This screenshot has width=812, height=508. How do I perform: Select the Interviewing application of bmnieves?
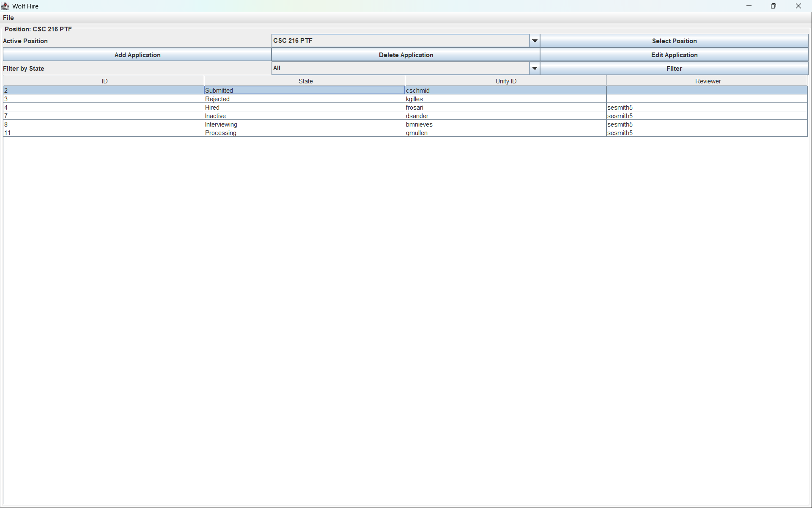point(304,124)
